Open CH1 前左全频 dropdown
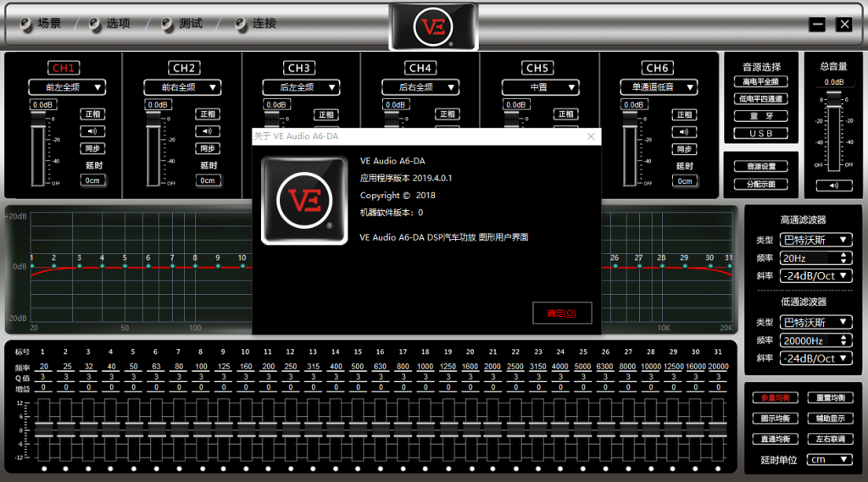Image resolution: width=868 pixels, height=482 pixels. [x=67, y=87]
